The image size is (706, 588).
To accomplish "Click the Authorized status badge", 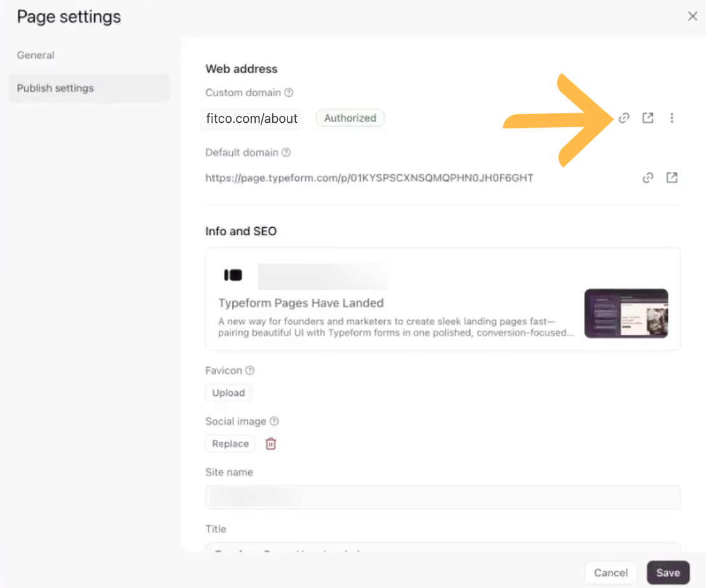I will (x=350, y=118).
